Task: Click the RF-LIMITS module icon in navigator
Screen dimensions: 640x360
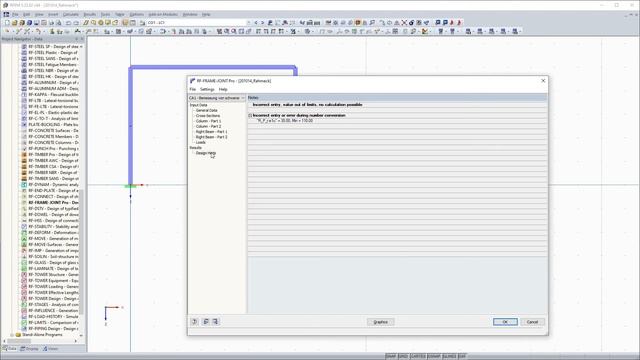Action: 24,322
